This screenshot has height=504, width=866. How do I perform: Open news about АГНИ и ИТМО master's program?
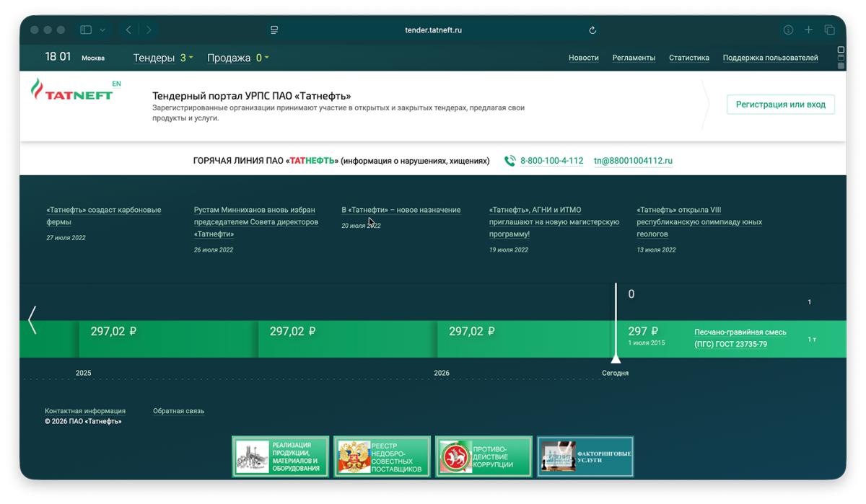[x=554, y=222]
